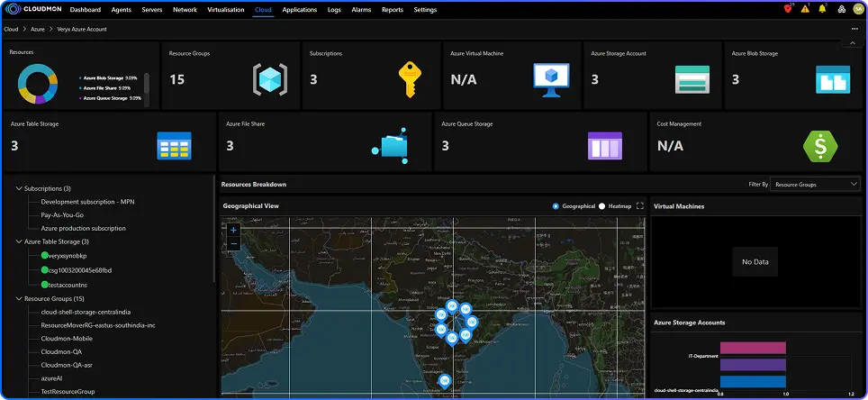Click the Cost Management dollar hexagon icon
The image size is (868, 400).
820,146
